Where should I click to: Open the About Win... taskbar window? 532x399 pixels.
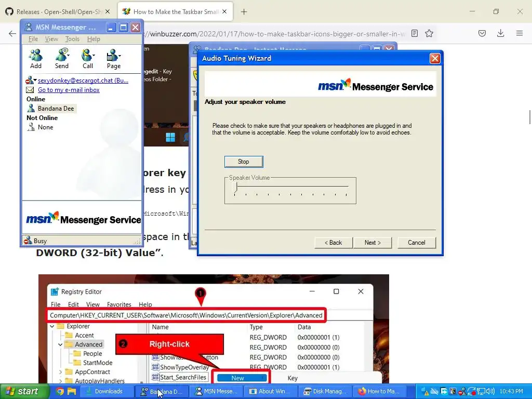click(x=270, y=391)
